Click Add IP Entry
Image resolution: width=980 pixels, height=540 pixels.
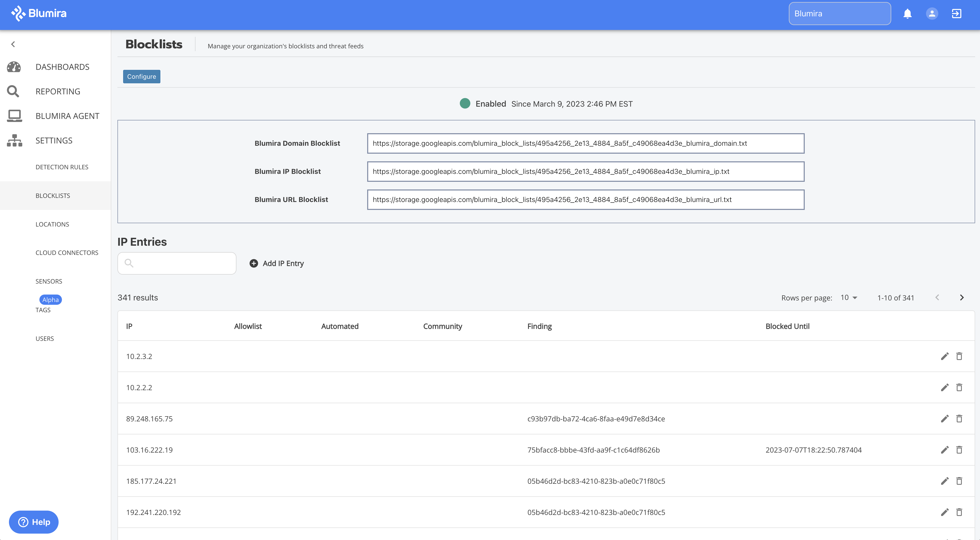point(277,263)
